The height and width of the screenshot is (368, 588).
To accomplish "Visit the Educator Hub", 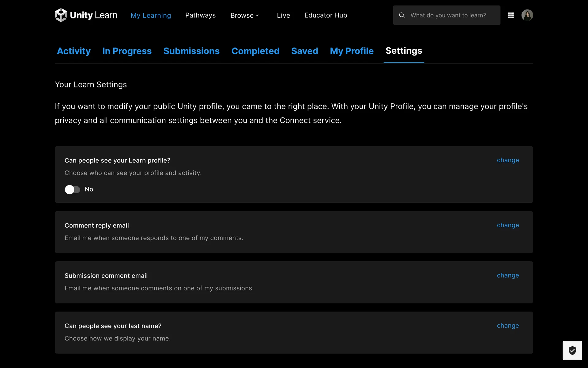I will (326, 15).
